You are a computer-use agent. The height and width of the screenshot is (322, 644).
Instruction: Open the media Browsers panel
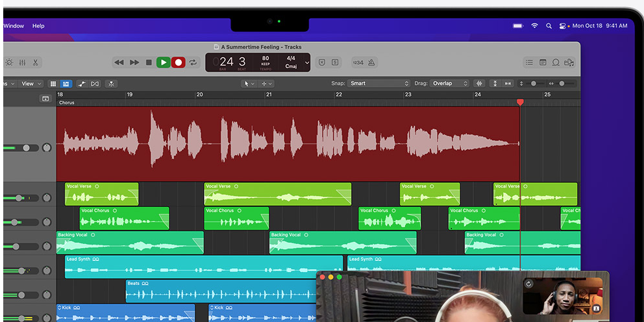point(569,62)
